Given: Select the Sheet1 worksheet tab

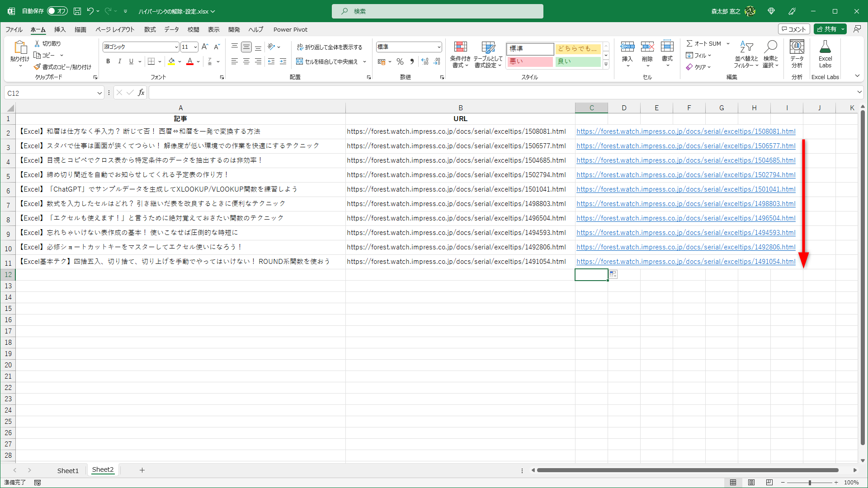Looking at the screenshot, I should coord(68,470).
